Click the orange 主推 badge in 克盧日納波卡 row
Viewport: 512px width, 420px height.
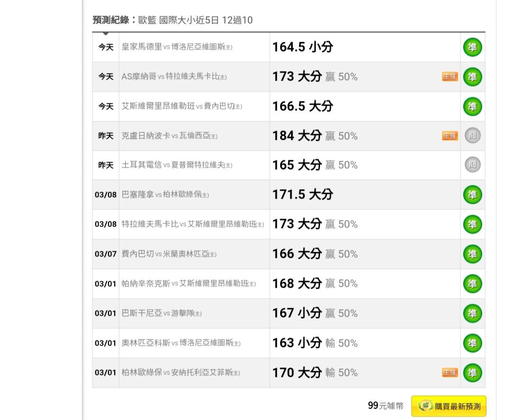450,136
